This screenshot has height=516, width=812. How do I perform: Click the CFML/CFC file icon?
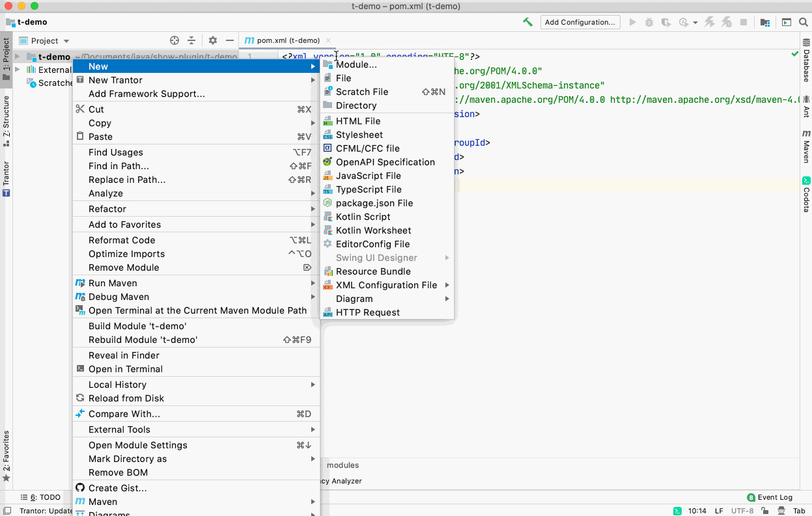[x=328, y=148]
